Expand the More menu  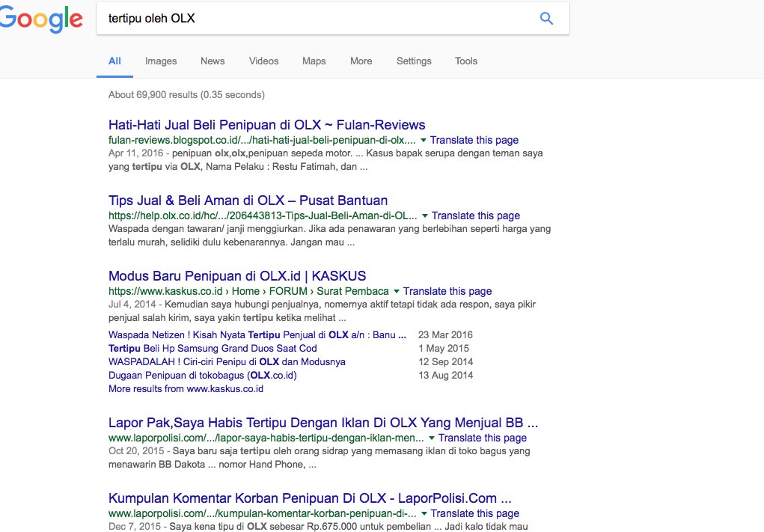361,61
